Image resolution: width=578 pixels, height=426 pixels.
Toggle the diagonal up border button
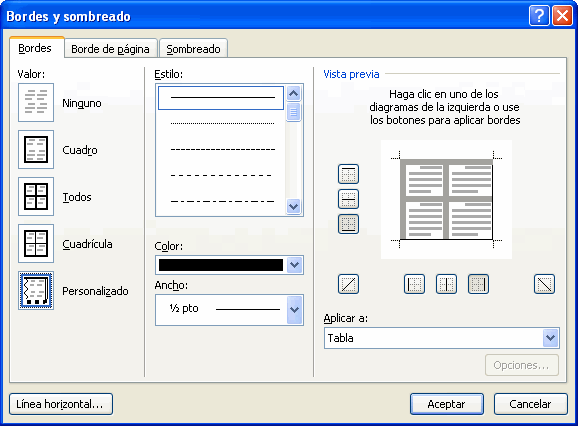point(348,284)
